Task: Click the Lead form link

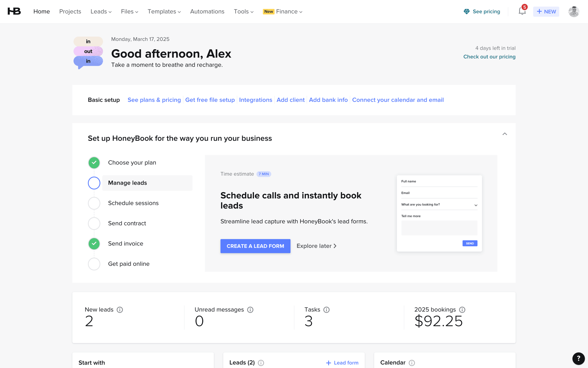Action: click(x=346, y=363)
